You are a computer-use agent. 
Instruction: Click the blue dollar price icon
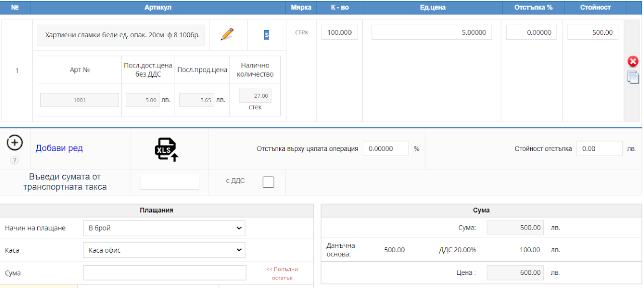pyautogui.click(x=267, y=35)
